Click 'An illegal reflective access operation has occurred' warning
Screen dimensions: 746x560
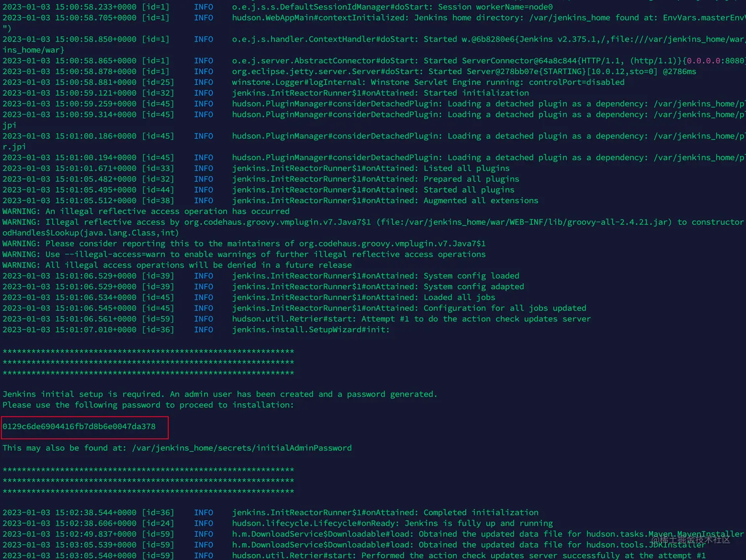[168, 211]
